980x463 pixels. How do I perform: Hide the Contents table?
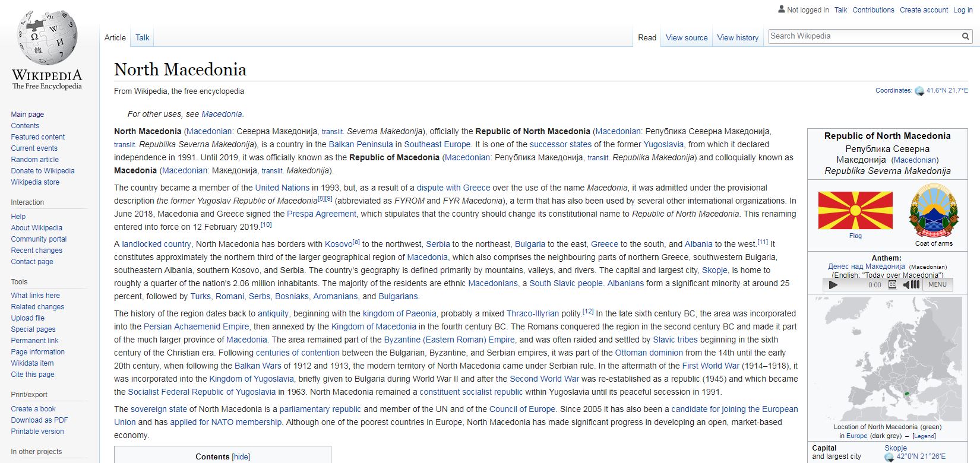[241, 456]
